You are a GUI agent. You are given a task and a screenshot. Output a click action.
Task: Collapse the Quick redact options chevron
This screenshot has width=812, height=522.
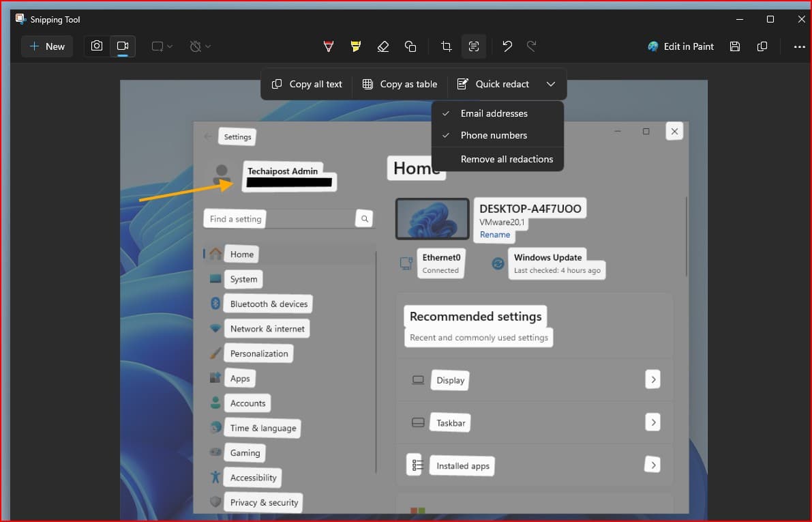coord(551,84)
